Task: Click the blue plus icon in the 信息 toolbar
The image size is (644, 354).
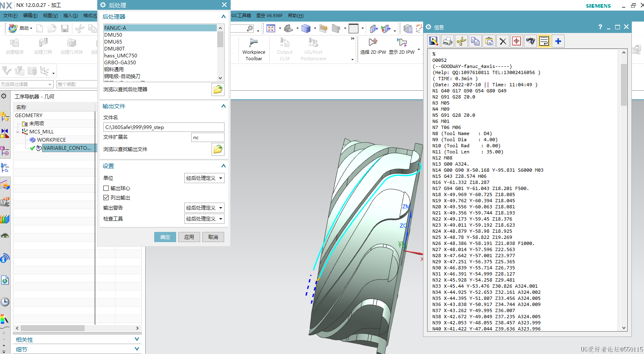Action: point(558,41)
